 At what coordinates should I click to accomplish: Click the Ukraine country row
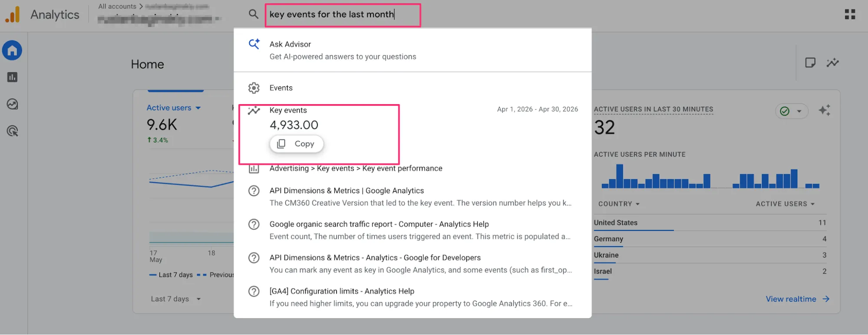[x=710, y=255]
